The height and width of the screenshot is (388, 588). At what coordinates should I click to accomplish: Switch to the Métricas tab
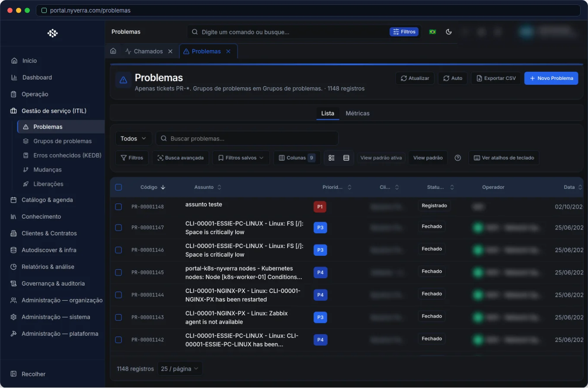click(x=358, y=113)
